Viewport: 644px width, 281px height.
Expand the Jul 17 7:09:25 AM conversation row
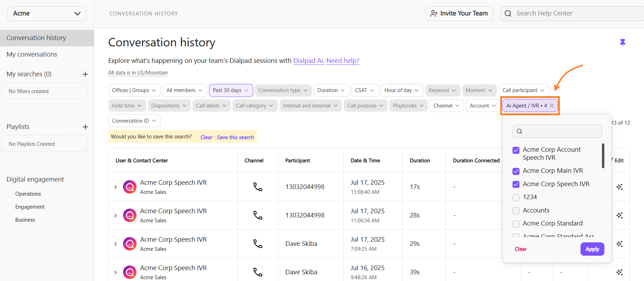tap(115, 244)
